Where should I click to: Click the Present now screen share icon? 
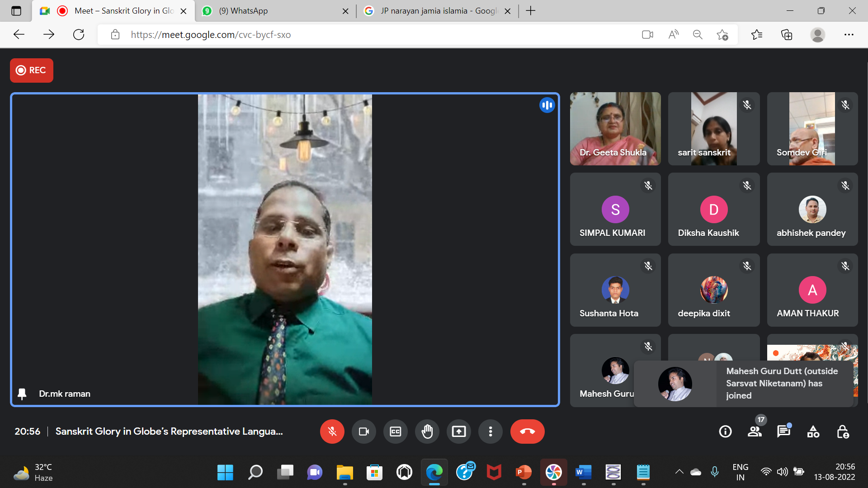coord(458,432)
